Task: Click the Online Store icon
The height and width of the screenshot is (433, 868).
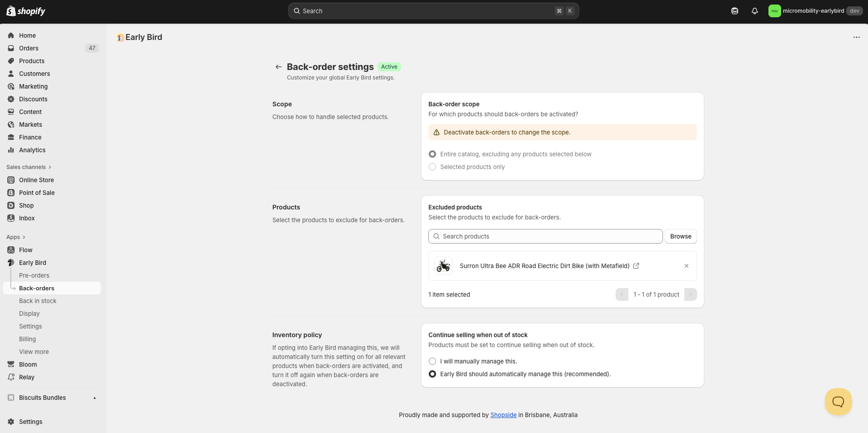Action: [x=11, y=180]
